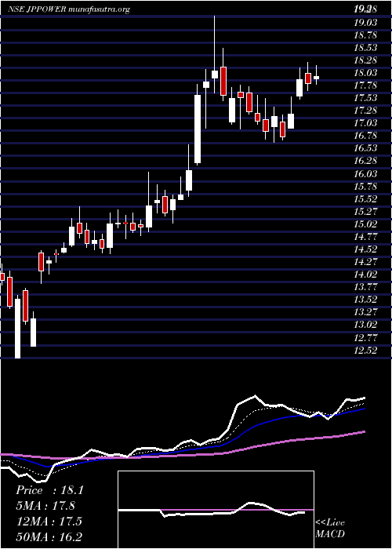The width and height of the screenshot is (392, 549).
Task: Click the <<Live MACD label
Action: point(330,529)
